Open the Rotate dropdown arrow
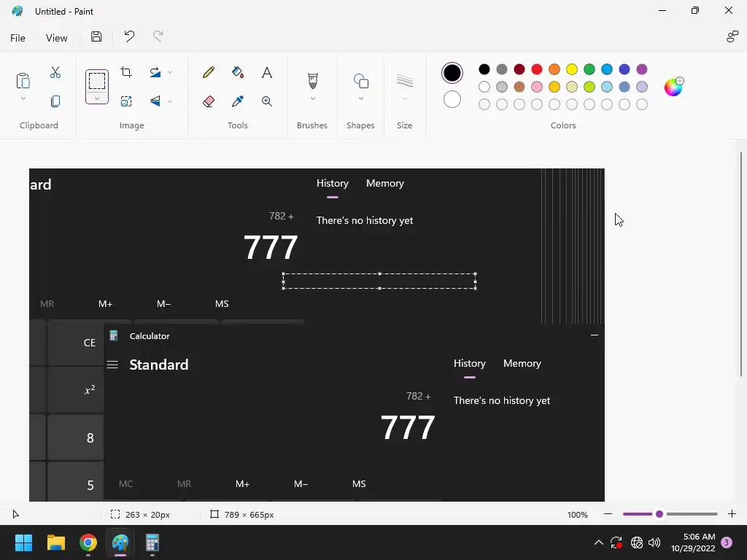747x560 pixels. [x=169, y=72]
